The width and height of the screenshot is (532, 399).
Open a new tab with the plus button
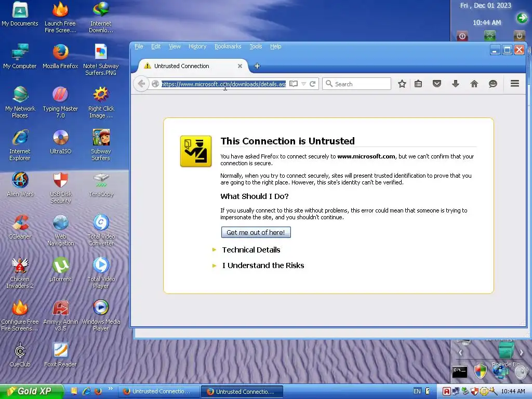[x=257, y=66]
